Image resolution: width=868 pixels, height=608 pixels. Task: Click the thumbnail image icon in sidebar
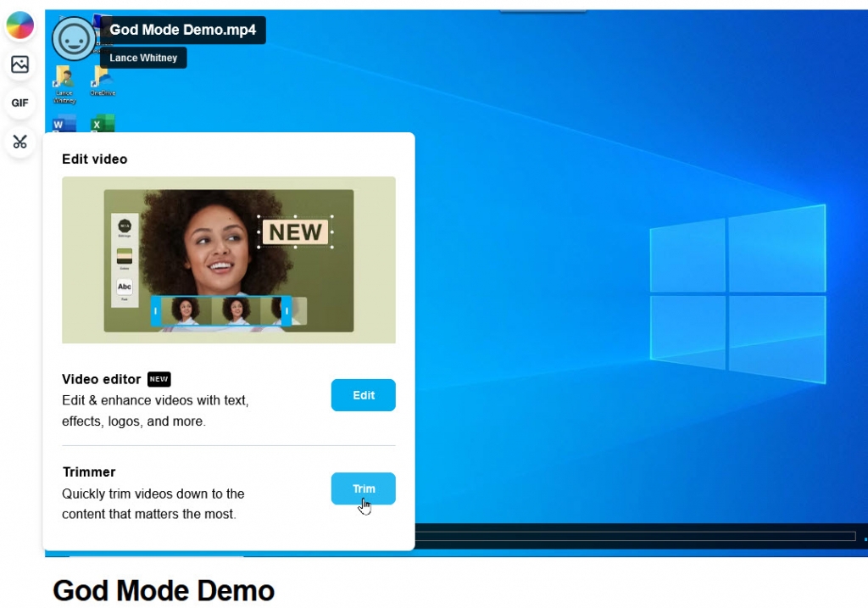pos(19,64)
